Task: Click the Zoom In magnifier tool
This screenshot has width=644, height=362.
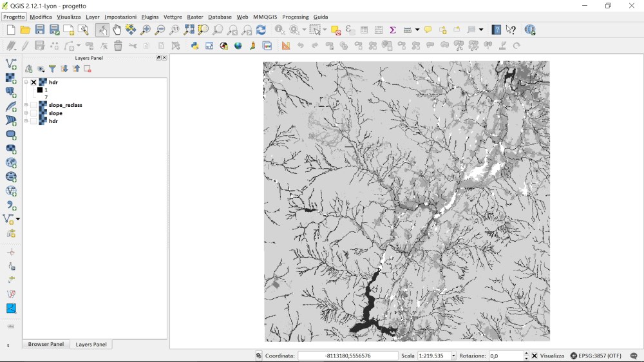Action: click(x=146, y=30)
